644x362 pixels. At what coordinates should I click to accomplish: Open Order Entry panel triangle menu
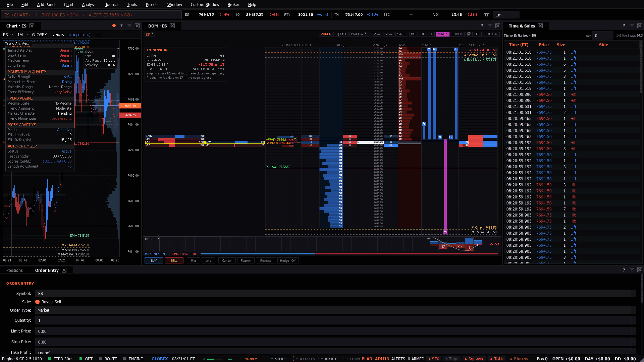click(632, 270)
